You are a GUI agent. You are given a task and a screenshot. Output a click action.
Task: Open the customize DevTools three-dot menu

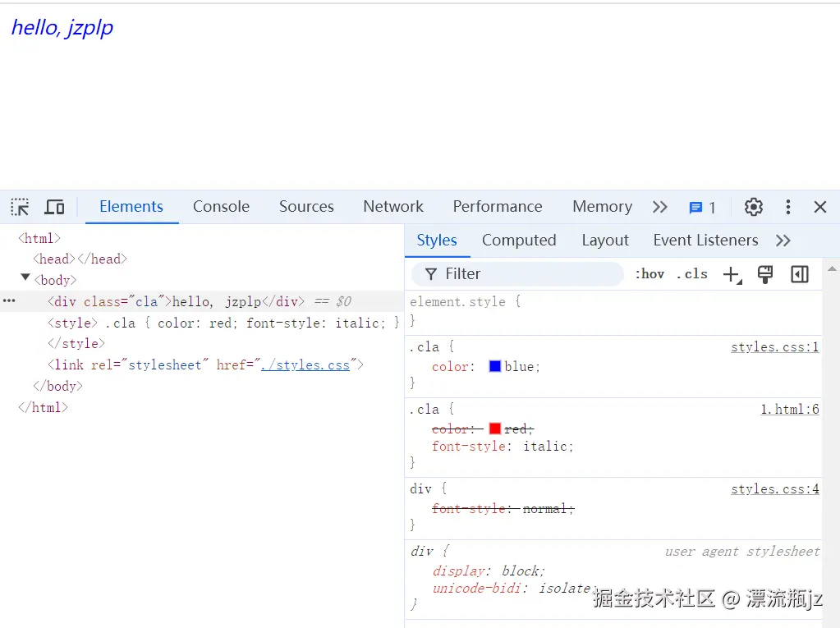(x=787, y=207)
